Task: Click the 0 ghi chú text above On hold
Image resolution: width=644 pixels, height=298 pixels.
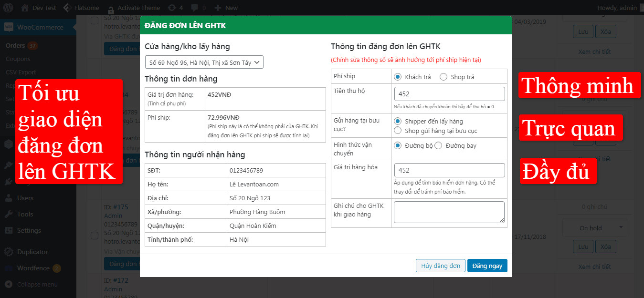Action: click(594, 207)
